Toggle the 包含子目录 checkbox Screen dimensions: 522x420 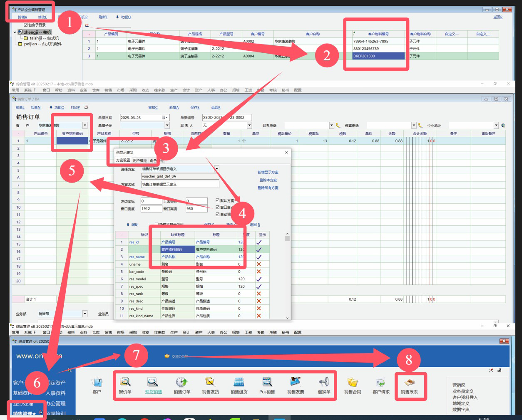click(x=26, y=25)
